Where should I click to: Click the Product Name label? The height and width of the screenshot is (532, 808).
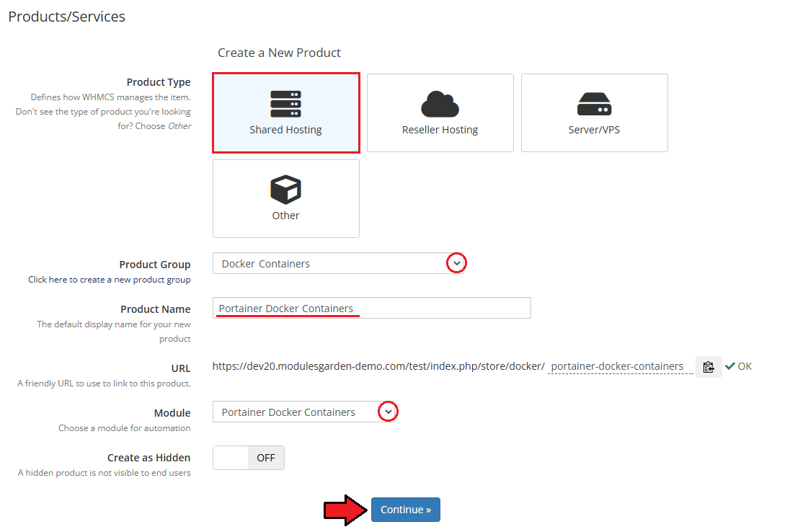click(156, 309)
